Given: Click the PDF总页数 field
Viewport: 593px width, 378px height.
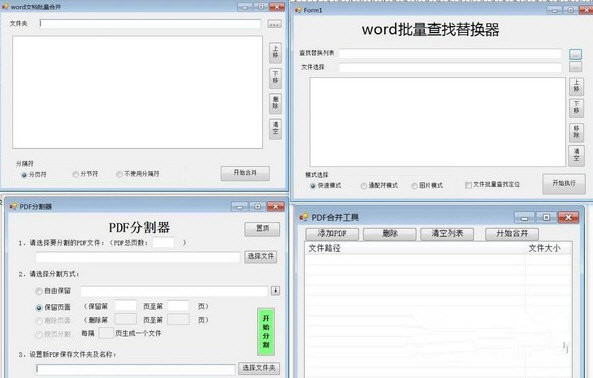Looking at the screenshot, I should coord(163,243).
